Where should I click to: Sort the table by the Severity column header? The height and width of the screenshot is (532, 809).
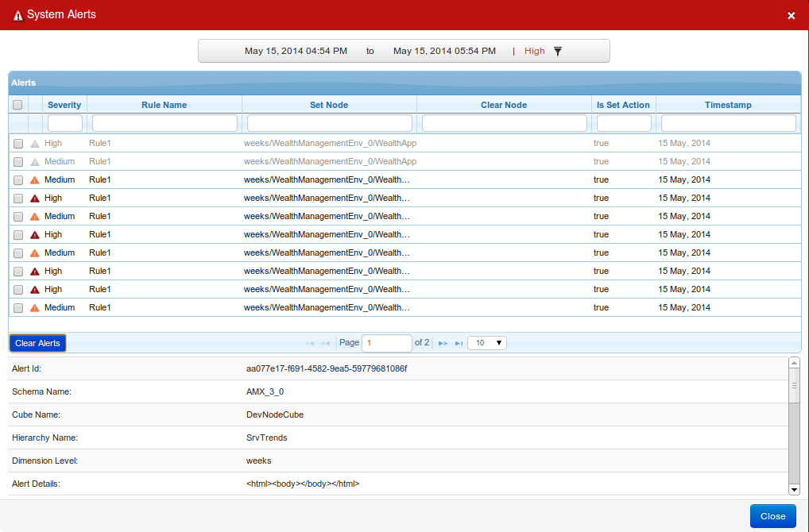coord(64,105)
